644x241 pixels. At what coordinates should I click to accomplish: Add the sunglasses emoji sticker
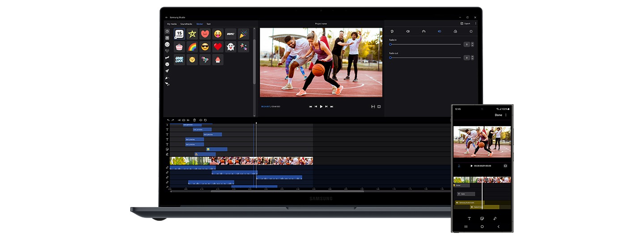205,47
